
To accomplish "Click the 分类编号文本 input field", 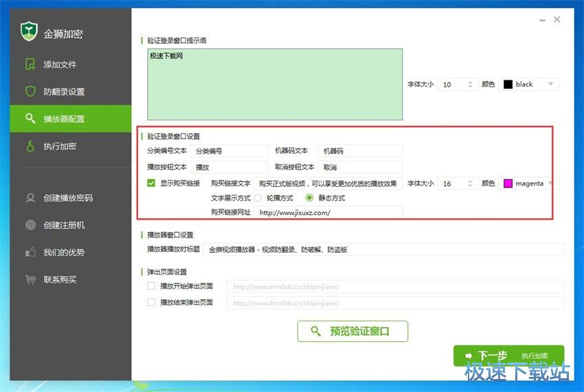I will click(229, 151).
